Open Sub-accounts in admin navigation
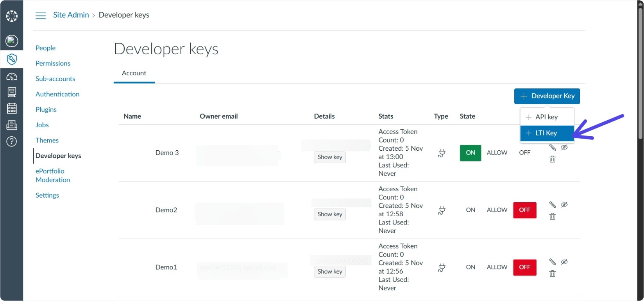 (x=55, y=79)
